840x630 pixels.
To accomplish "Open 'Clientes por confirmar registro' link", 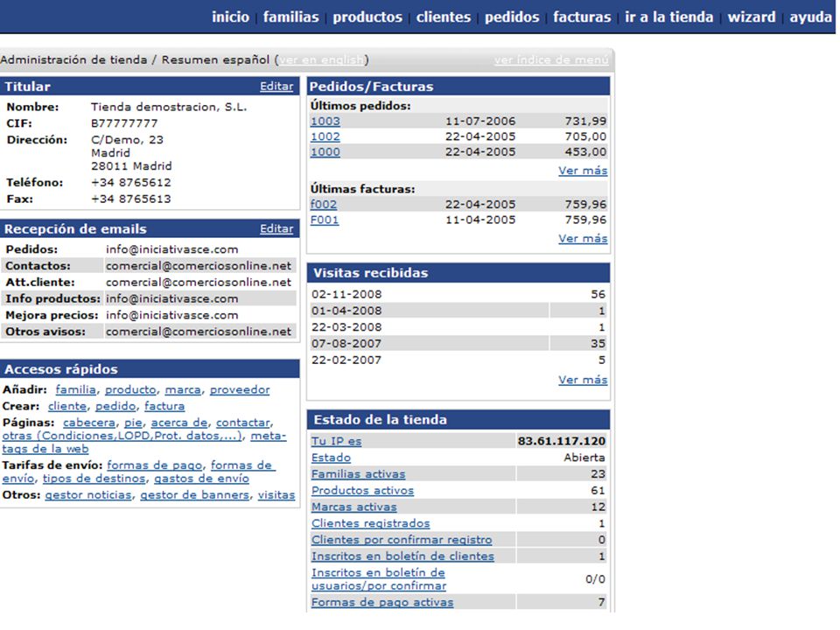I will [402, 540].
